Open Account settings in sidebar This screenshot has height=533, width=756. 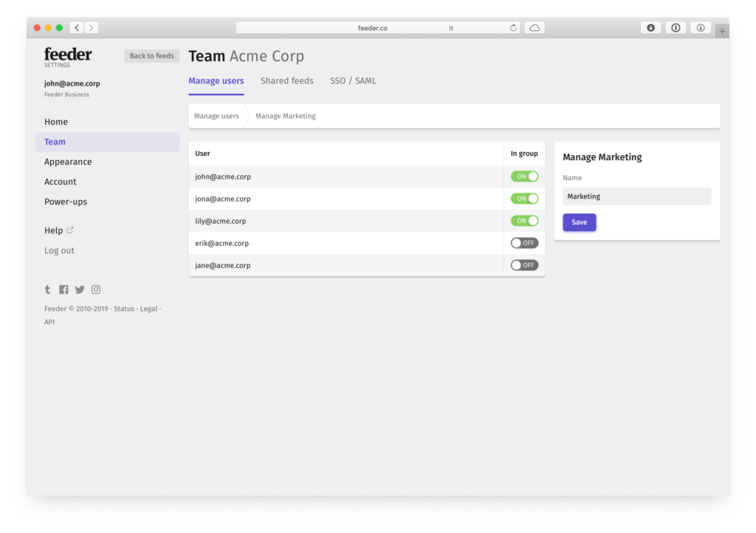coord(61,182)
